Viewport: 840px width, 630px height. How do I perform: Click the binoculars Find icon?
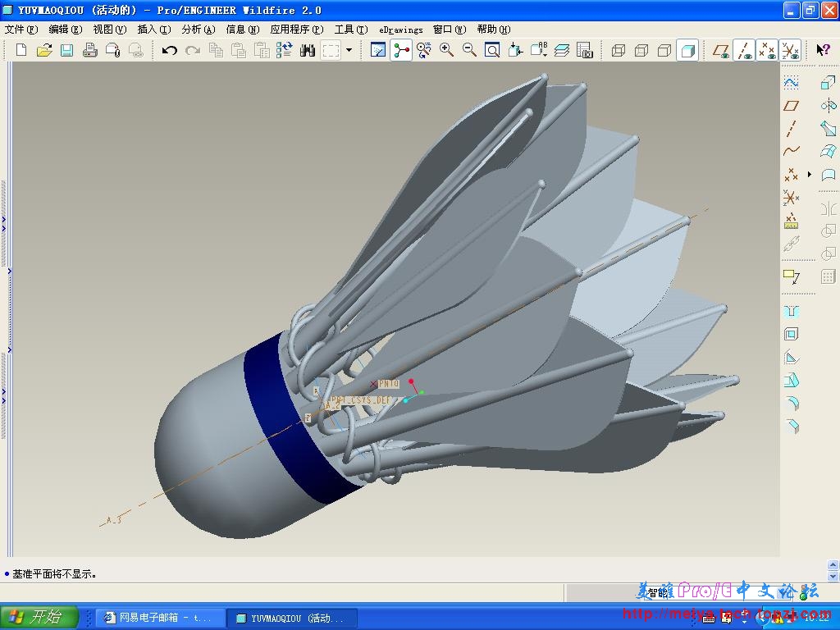[x=308, y=50]
